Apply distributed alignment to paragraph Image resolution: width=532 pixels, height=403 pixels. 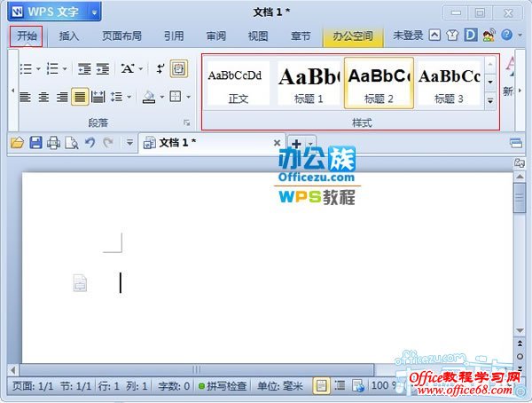click(x=98, y=97)
